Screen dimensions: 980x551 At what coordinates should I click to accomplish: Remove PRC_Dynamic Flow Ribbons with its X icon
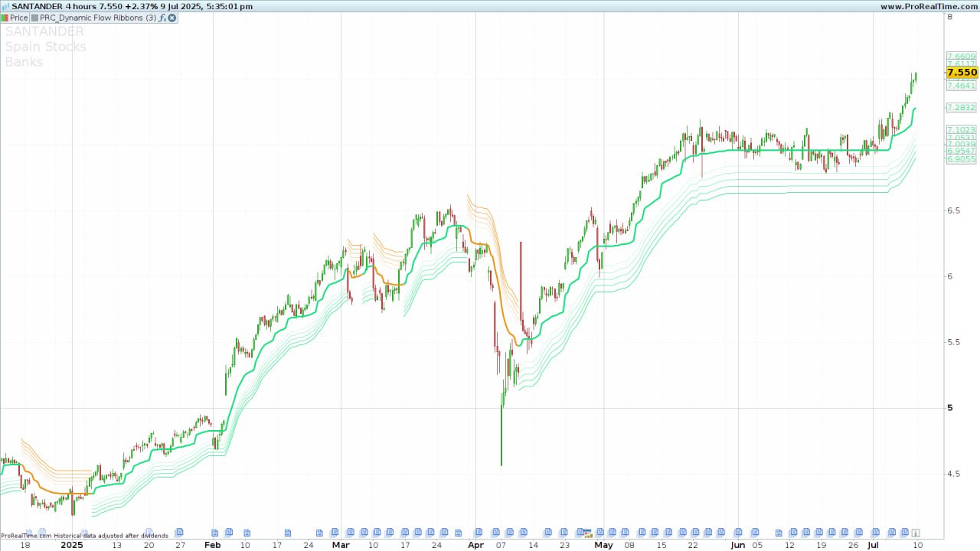[x=172, y=18]
